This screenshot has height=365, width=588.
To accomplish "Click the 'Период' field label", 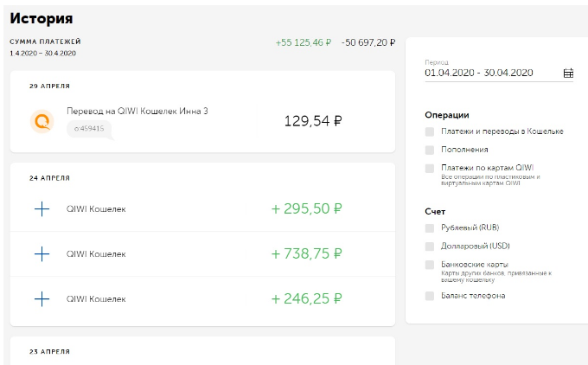I will [x=437, y=62].
